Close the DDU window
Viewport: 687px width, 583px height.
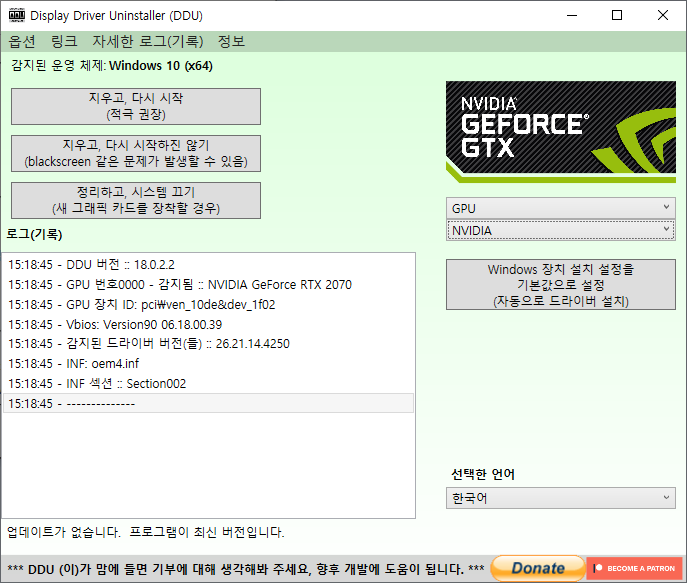pos(663,15)
